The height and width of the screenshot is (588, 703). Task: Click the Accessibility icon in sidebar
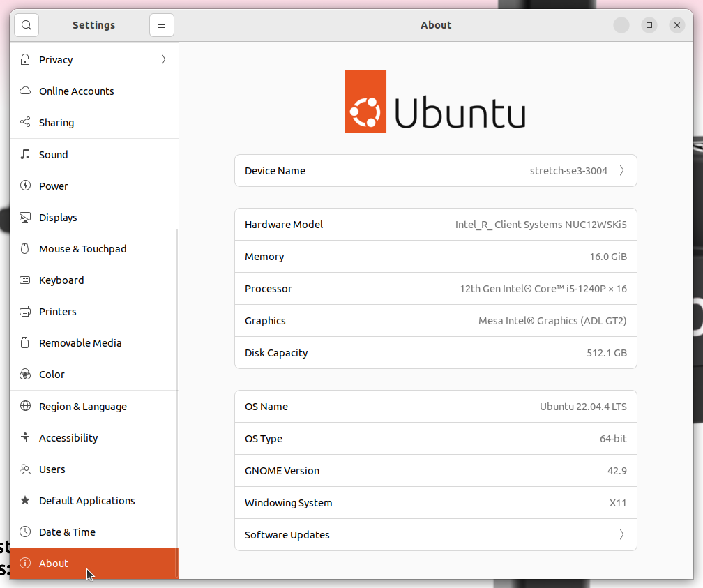point(25,438)
